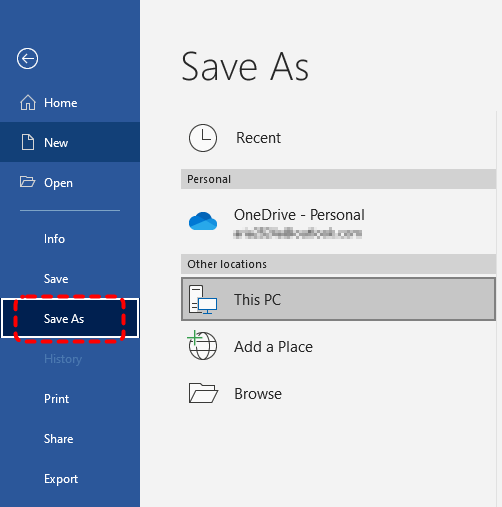This screenshot has height=507, width=502.
Task: Click the Open folder icon in sidebar
Action: (x=27, y=182)
